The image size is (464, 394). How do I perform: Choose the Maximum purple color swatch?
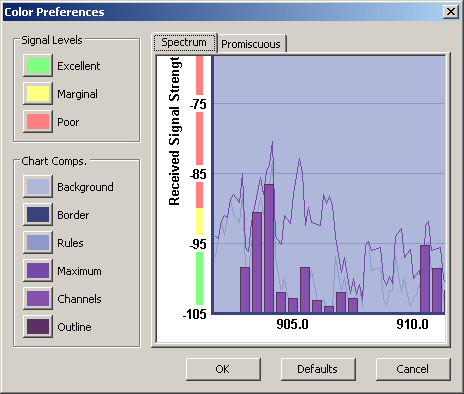[x=38, y=270]
